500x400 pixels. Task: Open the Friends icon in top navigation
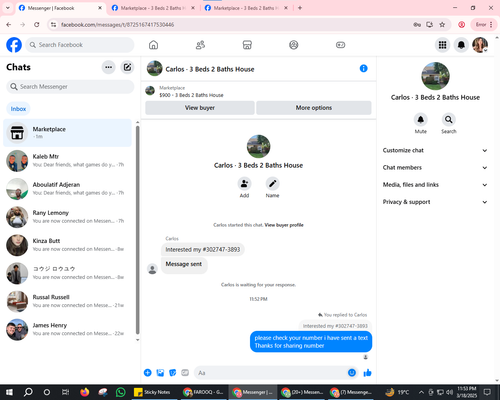click(x=200, y=45)
